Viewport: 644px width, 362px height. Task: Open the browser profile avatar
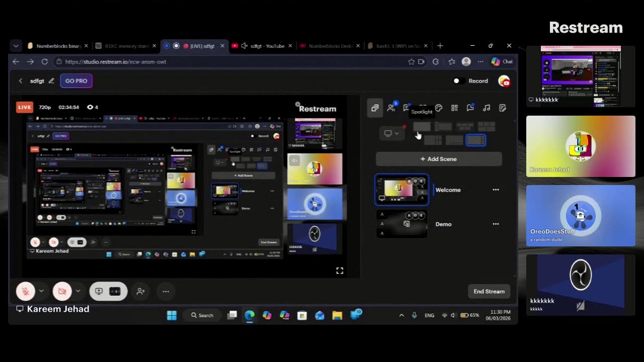pos(466,61)
